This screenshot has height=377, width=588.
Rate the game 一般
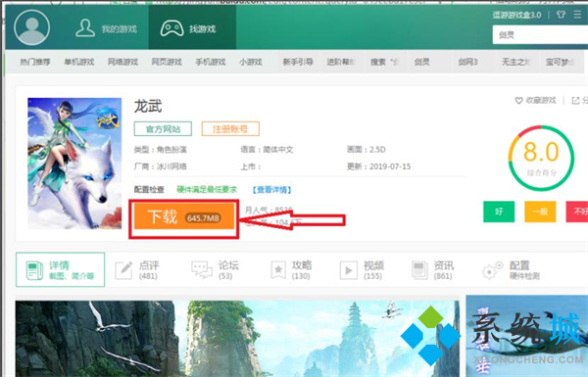pyautogui.click(x=540, y=212)
